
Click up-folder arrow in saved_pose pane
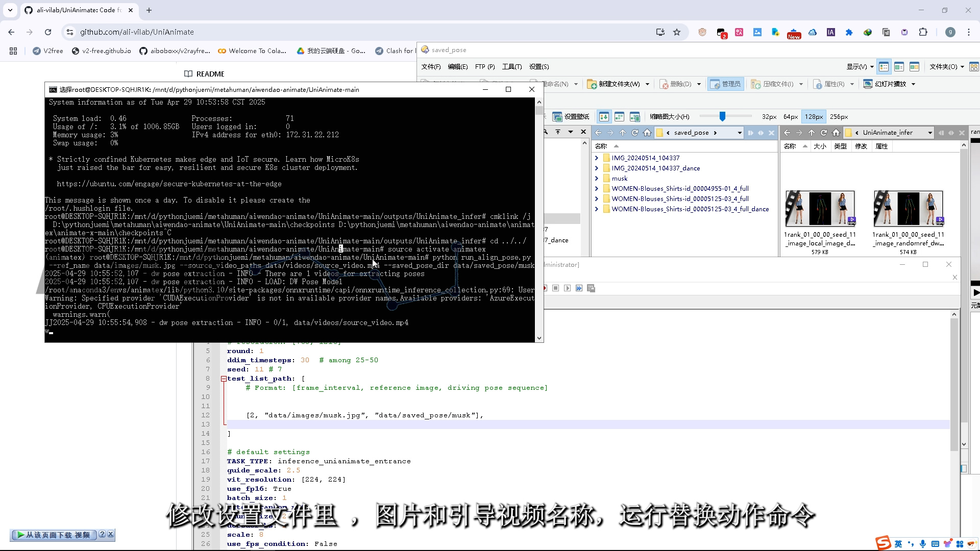click(x=622, y=133)
